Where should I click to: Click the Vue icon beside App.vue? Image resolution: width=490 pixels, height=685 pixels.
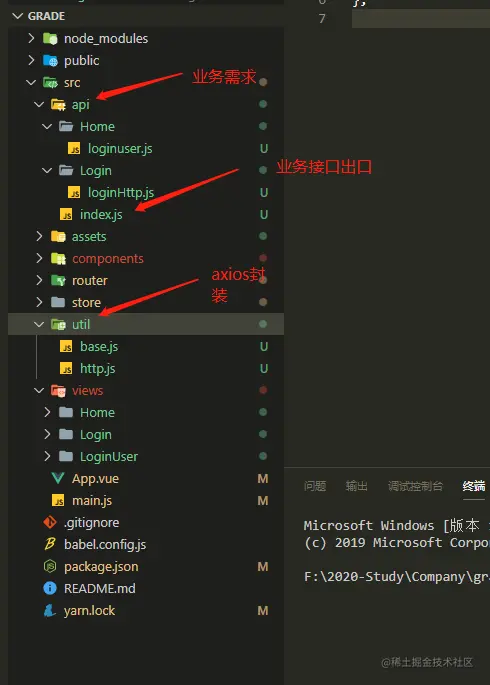[58, 478]
